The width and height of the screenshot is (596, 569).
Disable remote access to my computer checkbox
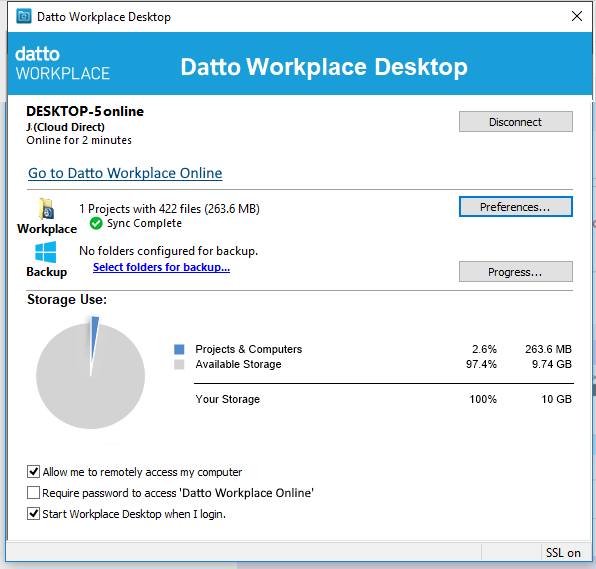click(33, 472)
